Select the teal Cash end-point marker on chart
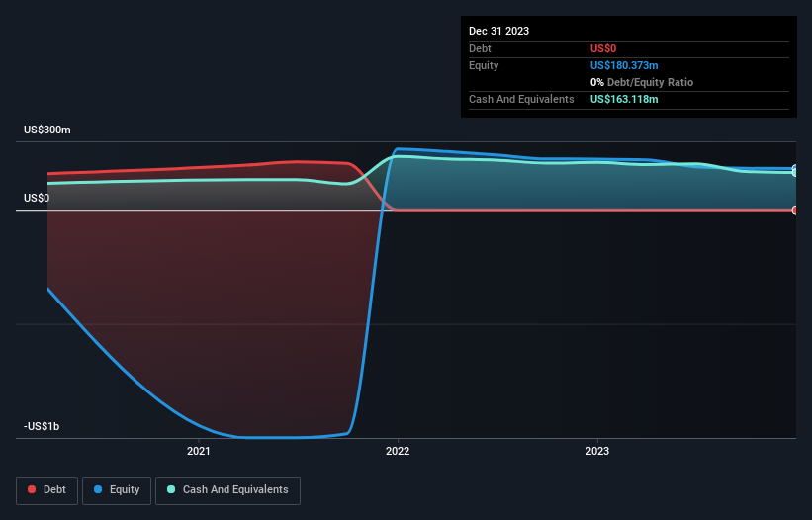Viewport: 812px width, 520px height. (795, 172)
